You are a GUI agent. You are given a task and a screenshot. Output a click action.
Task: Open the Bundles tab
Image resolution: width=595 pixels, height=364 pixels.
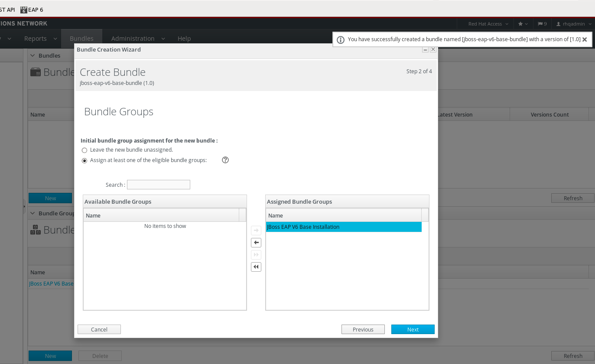81,39
